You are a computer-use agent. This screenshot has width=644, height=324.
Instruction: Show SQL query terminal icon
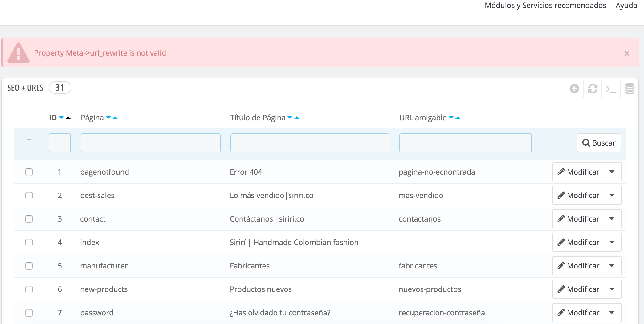pos(611,89)
